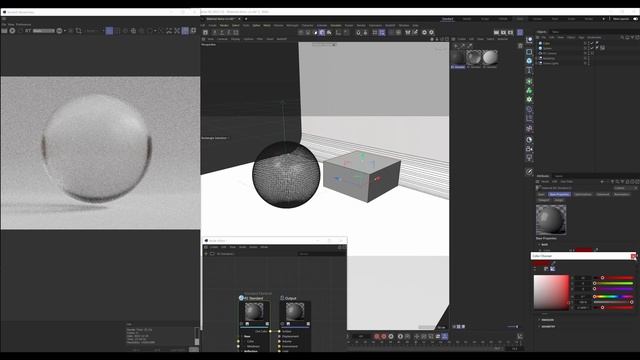Open the mode dropdown beside material name

tap(625, 188)
